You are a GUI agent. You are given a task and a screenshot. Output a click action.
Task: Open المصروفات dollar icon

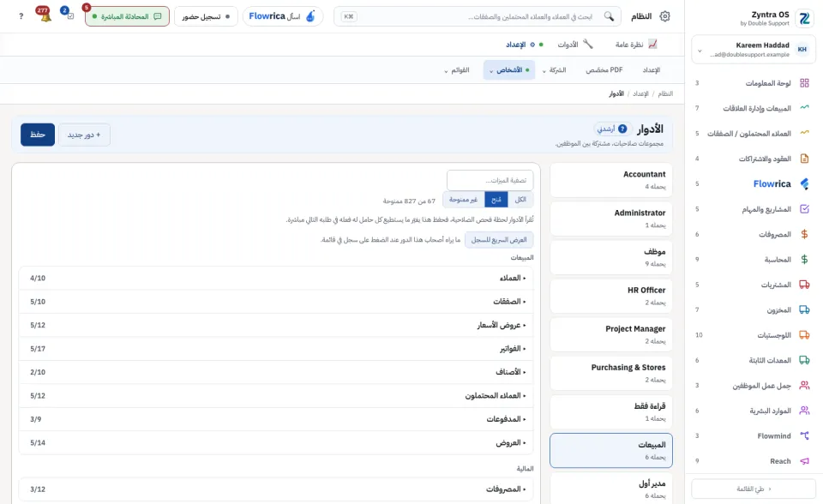click(x=804, y=234)
